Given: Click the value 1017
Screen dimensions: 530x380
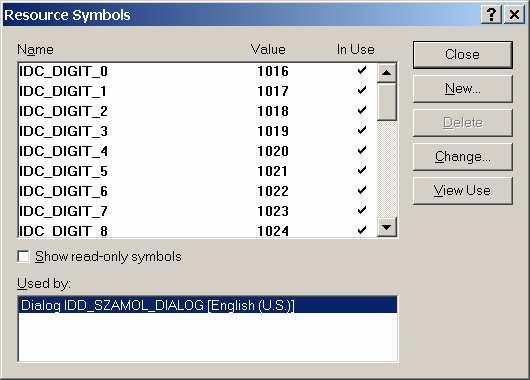Looking at the screenshot, I should click(273, 91).
